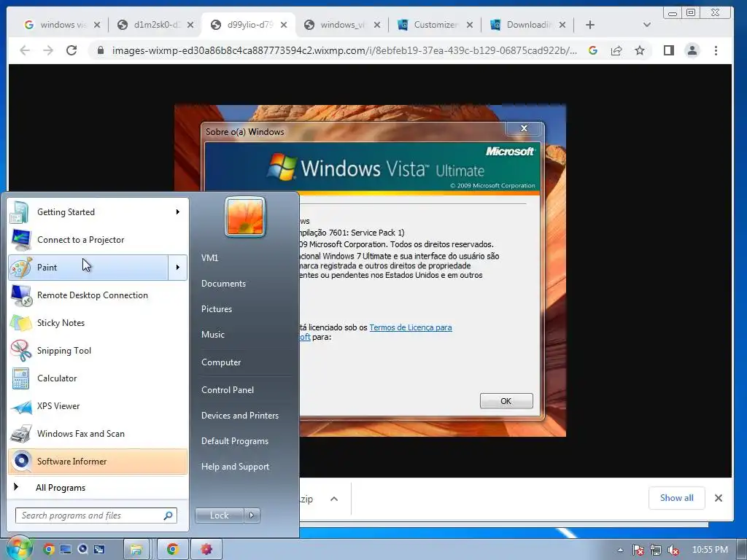
Task: Open Action Center flag icon
Action: coord(638,550)
